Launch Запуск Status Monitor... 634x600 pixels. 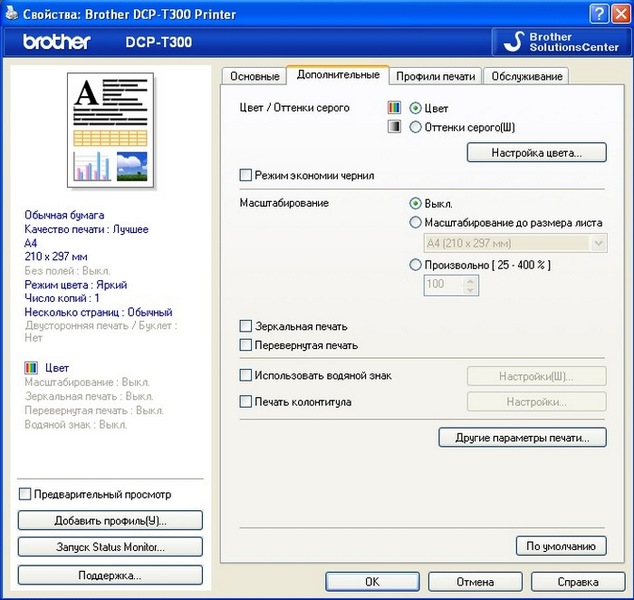pyautogui.click(x=110, y=547)
